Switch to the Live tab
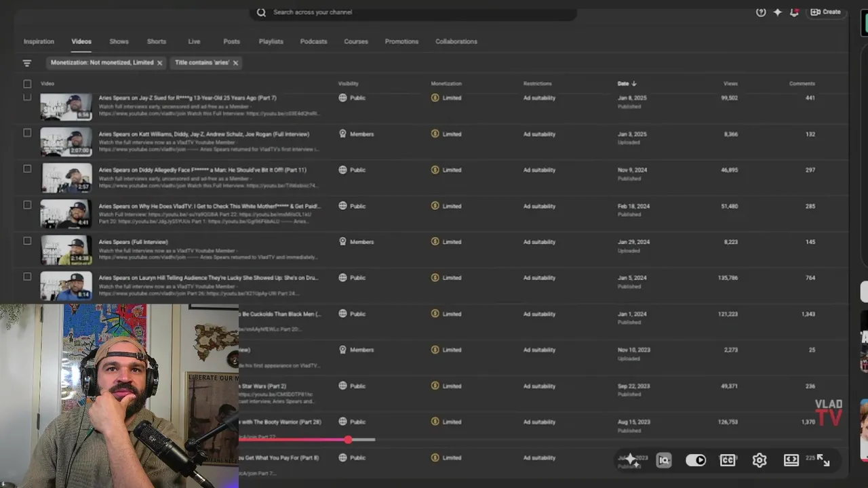The height and width of the screenshot is (488, 868). pyautogui.click(x=194, y=41)
